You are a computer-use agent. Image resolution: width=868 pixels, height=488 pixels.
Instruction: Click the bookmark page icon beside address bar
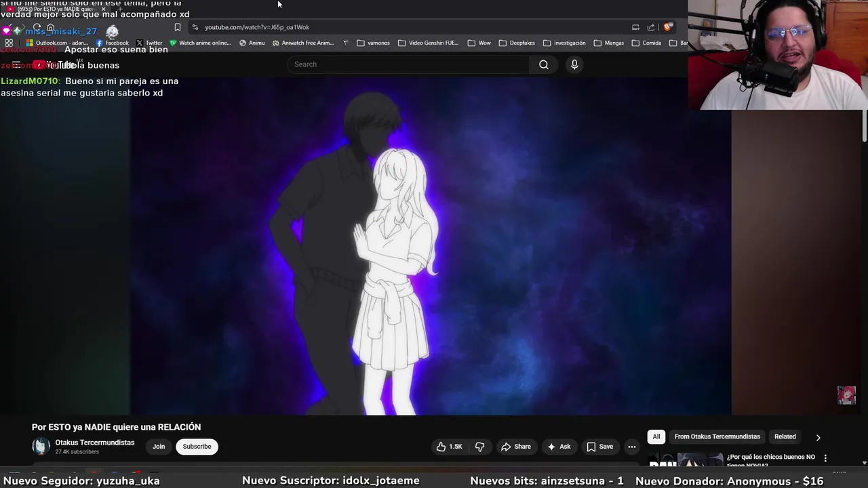click(178, 27)
